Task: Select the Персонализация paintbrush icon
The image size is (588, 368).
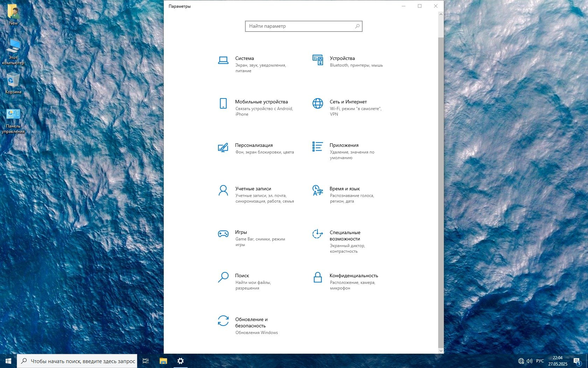Action: click(223, 147)
